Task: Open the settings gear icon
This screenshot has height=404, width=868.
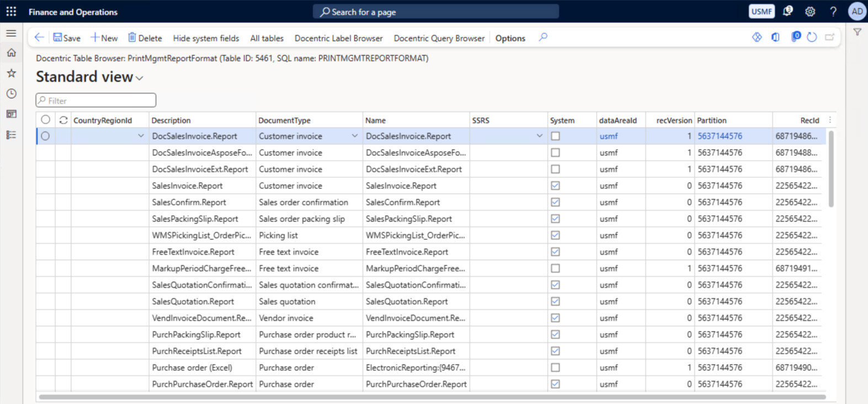Action: tap(810, 12)
